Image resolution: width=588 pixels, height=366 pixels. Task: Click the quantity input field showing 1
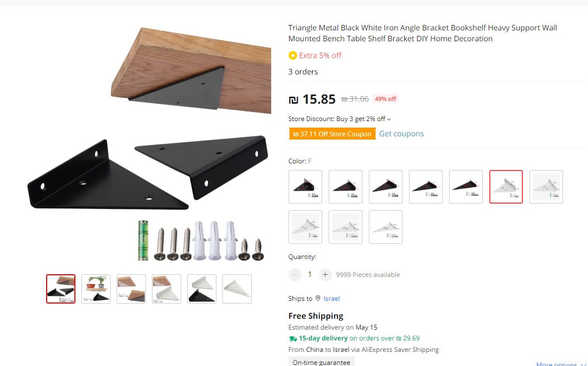click(x=310, y=275)
